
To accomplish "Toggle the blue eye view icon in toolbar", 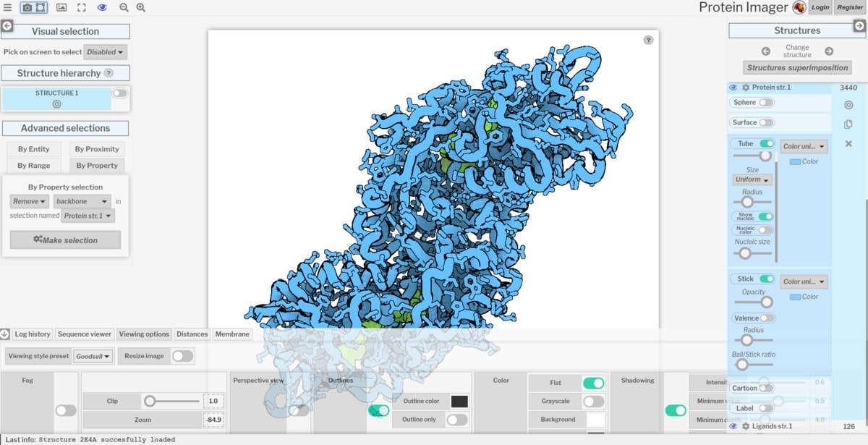I will (x=102, y=7).
